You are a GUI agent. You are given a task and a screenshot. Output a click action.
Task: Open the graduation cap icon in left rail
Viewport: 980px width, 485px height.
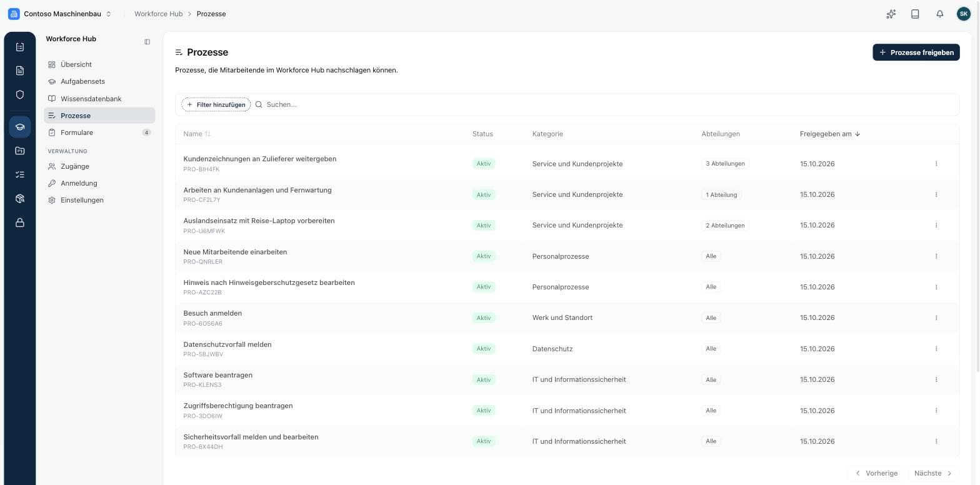point(20,127)
